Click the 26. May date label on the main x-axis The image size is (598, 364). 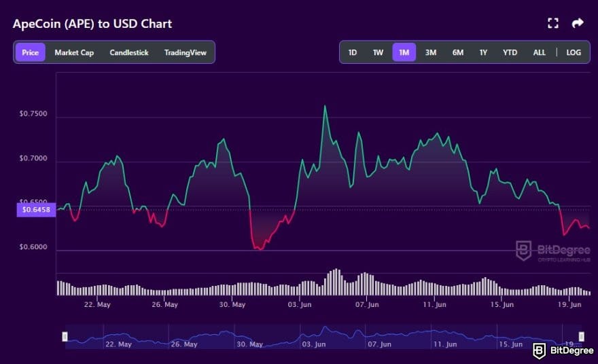click(x=164, y=304)
